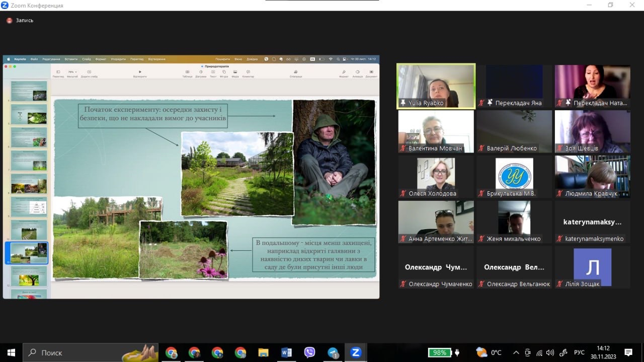Click the weather 0°C widget in taskbar

pyautogui.click(x=489, y=352)
